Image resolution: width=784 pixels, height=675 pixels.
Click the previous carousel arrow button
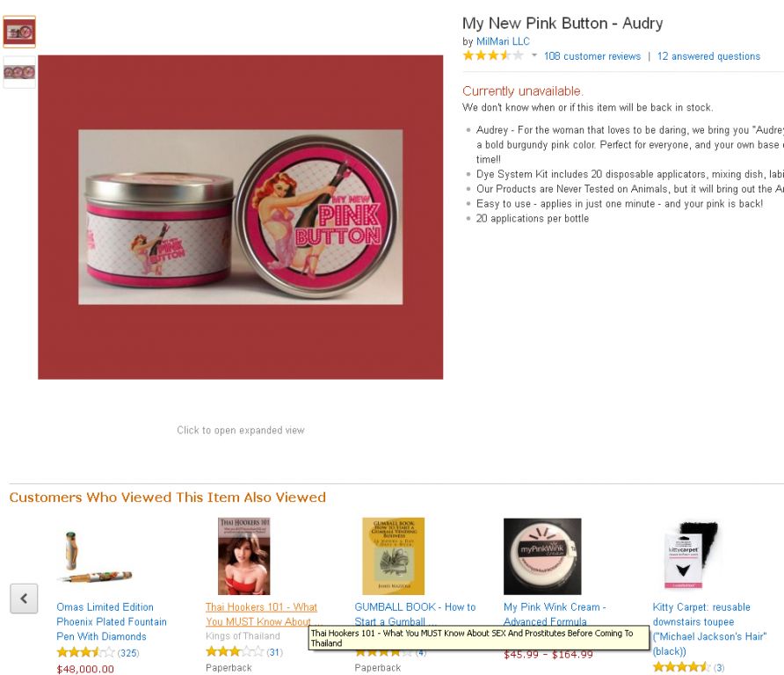point(24,598)
